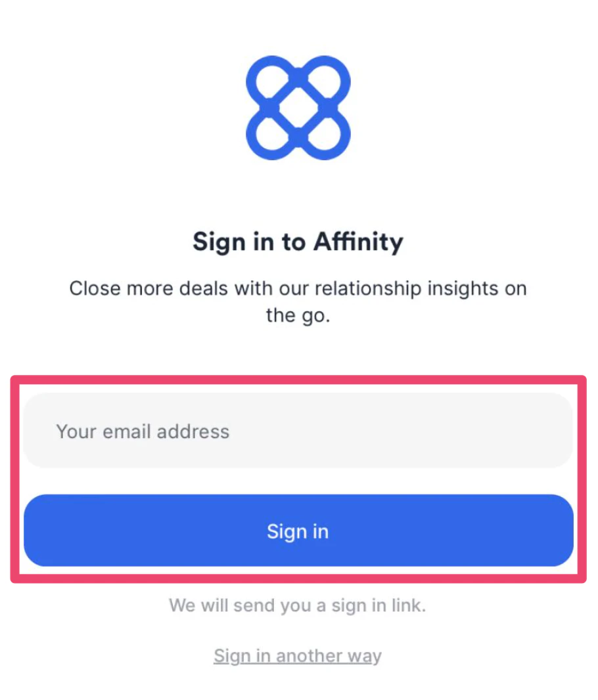Choose the alternative sign-in method link
Screen dimensions: 598x700
298,656
